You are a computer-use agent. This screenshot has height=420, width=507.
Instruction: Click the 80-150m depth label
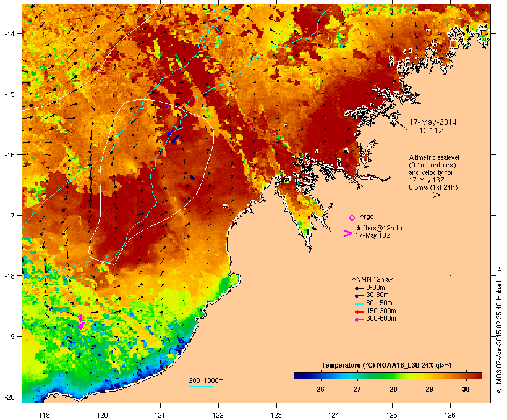click(379, 303)
